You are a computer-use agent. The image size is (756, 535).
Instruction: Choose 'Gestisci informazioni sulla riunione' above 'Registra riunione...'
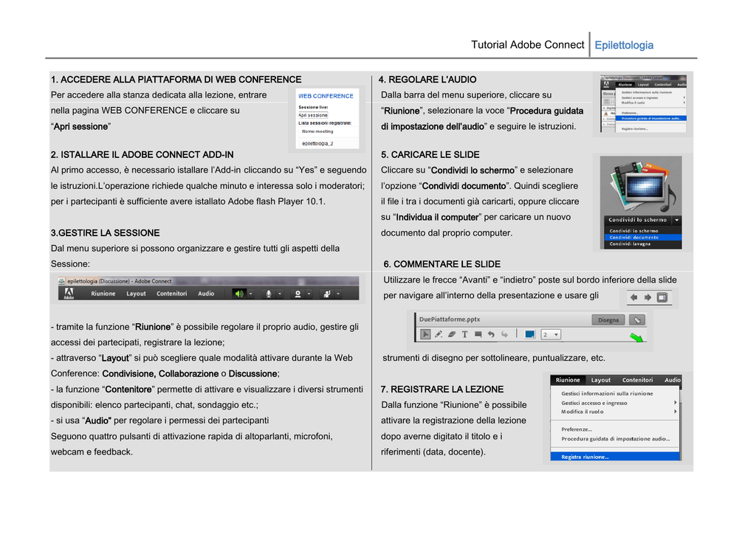pos(607,393)
